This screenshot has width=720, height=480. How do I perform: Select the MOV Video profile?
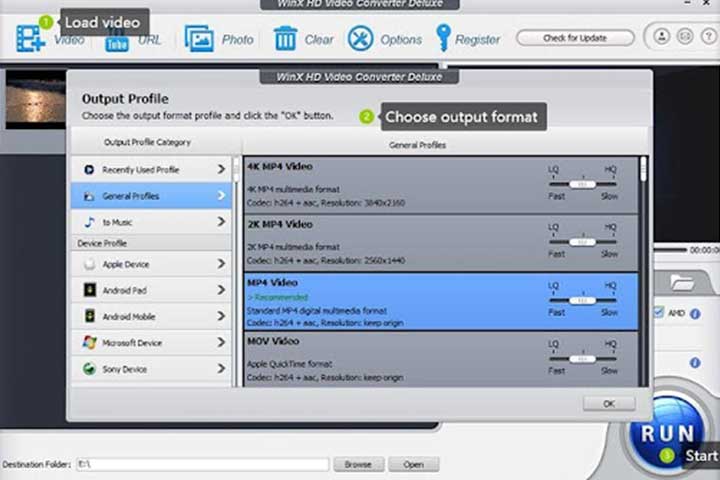[441, 359]
